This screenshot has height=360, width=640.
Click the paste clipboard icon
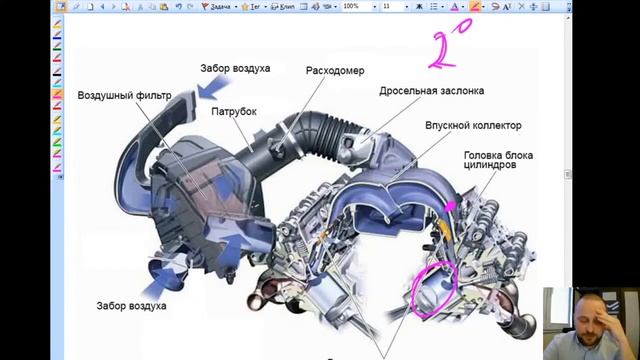pyautogui.click(x=164, y=7)
